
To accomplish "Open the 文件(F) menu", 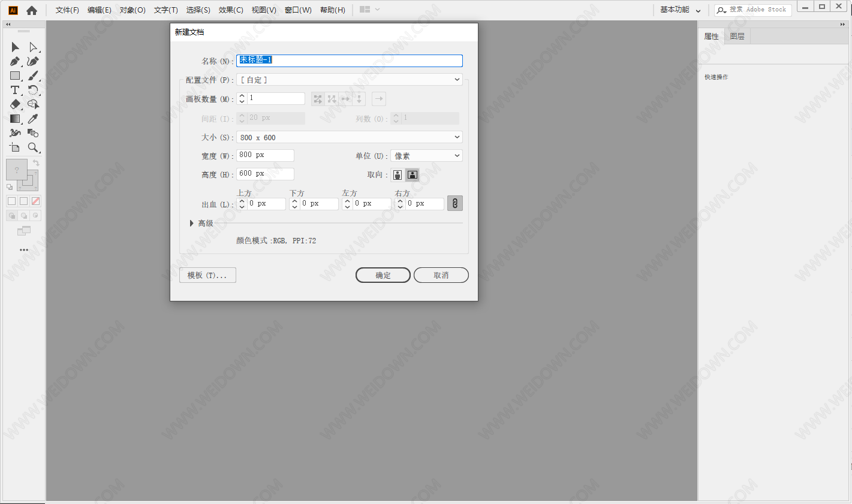I will point(67,10).
